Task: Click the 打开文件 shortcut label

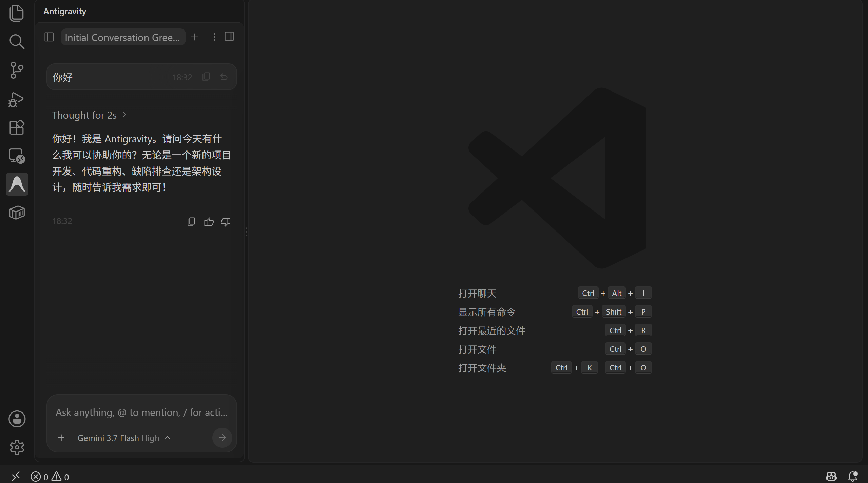Action: pos(477,349)
